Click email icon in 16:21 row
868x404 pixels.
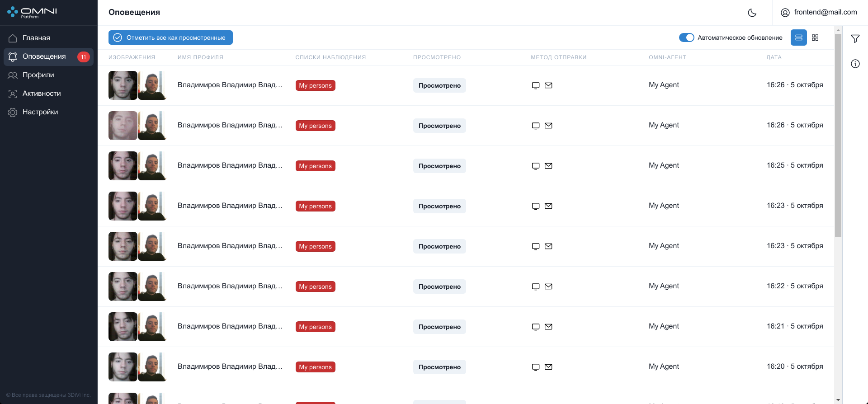tap(548, 327)
